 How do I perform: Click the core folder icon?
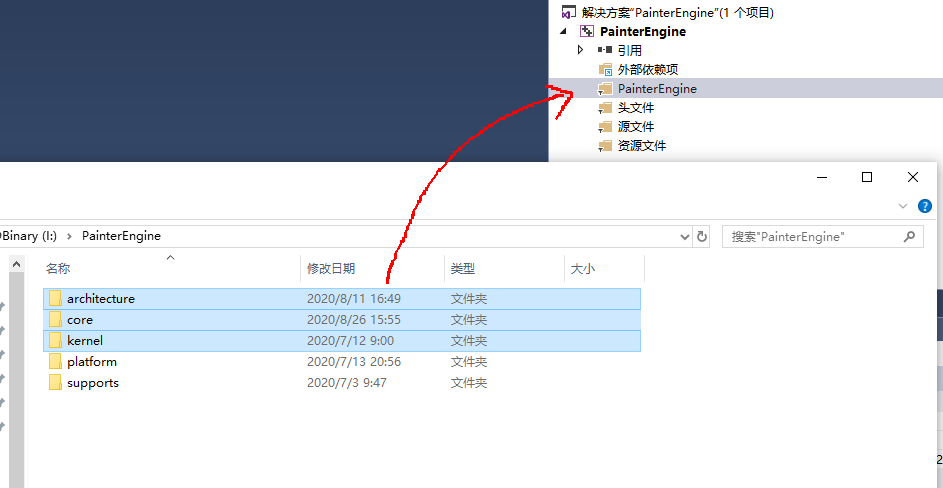56,320
